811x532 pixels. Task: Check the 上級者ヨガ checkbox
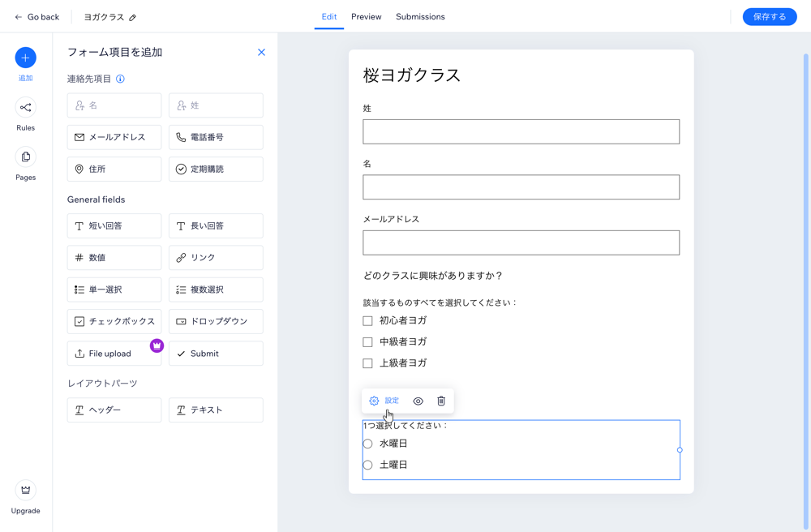pyautogui.click(x=368, y=363)
